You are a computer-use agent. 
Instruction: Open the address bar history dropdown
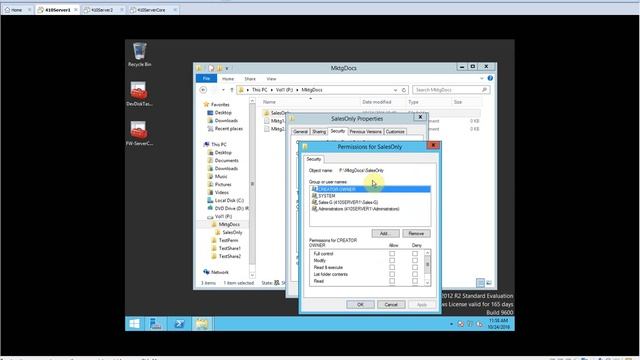[x=395, y=90]
